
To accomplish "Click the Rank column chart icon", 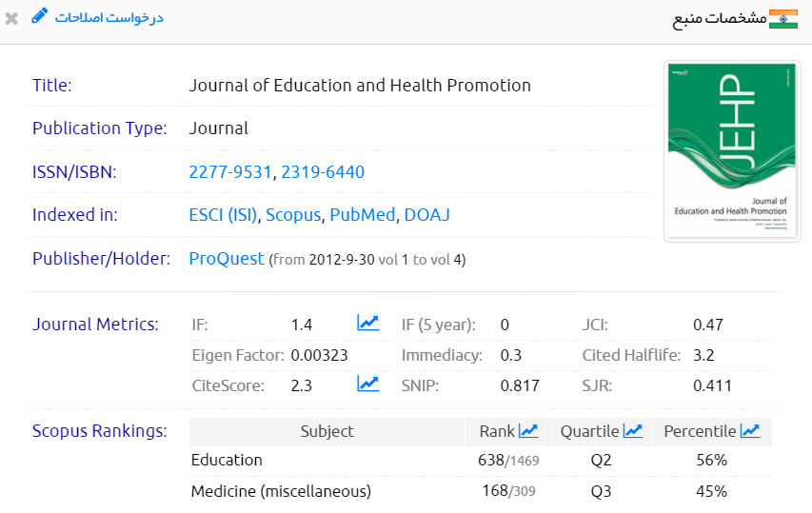I will (x=528, y=431).
